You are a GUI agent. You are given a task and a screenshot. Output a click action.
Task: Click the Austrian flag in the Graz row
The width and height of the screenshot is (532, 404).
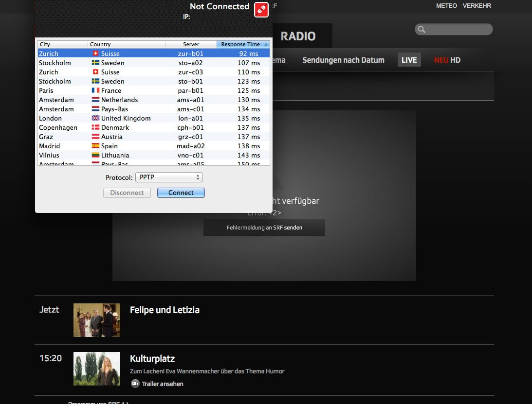pos(96,137)
